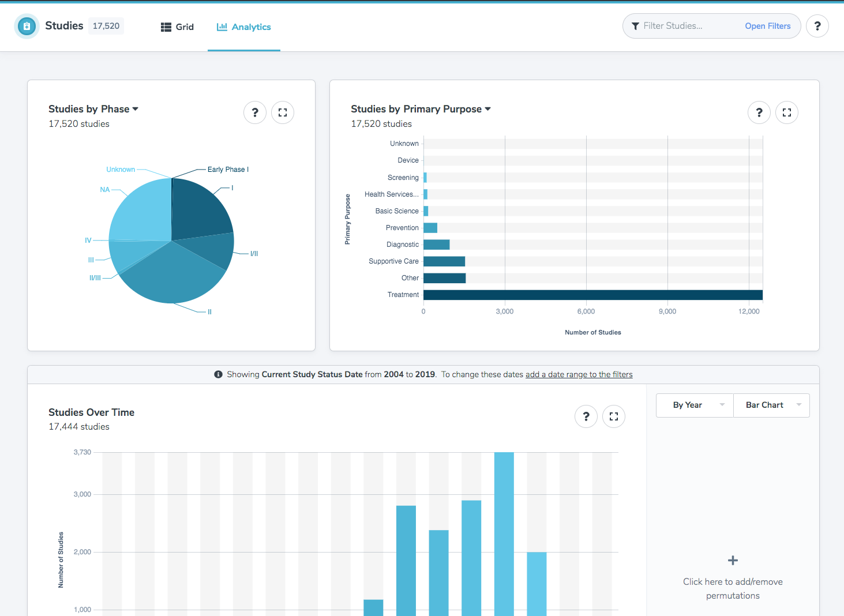Image resolution: width=844 pixels, height=616 pixels.
Task: Click the Basic Science axis label
Action: [x=397, y=211]
